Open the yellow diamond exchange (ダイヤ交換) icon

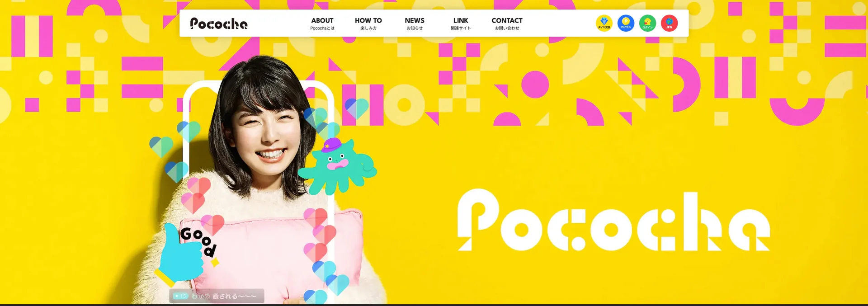[x=604, y=23]
